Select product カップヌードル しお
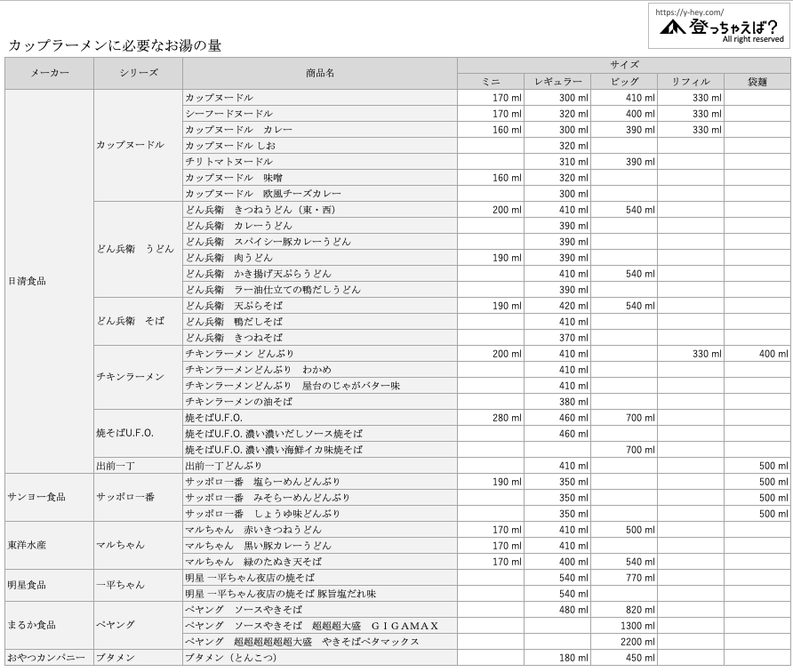The height and width of the screenshot is (672, 793). [x=320, y=146]
